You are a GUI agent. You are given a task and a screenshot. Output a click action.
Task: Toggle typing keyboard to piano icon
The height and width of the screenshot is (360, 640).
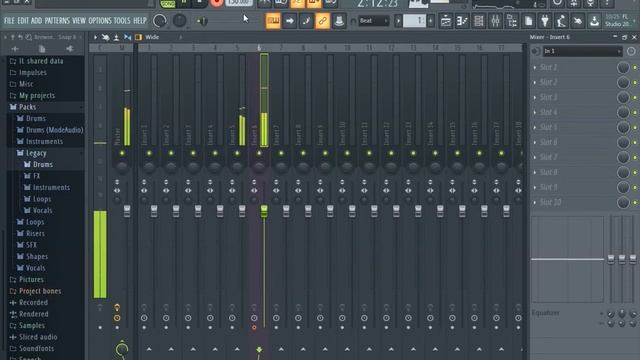pos(273,21)
